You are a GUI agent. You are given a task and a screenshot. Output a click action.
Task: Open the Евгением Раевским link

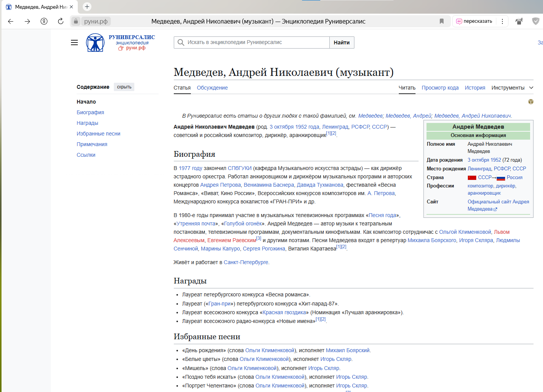tap(232, 240)
